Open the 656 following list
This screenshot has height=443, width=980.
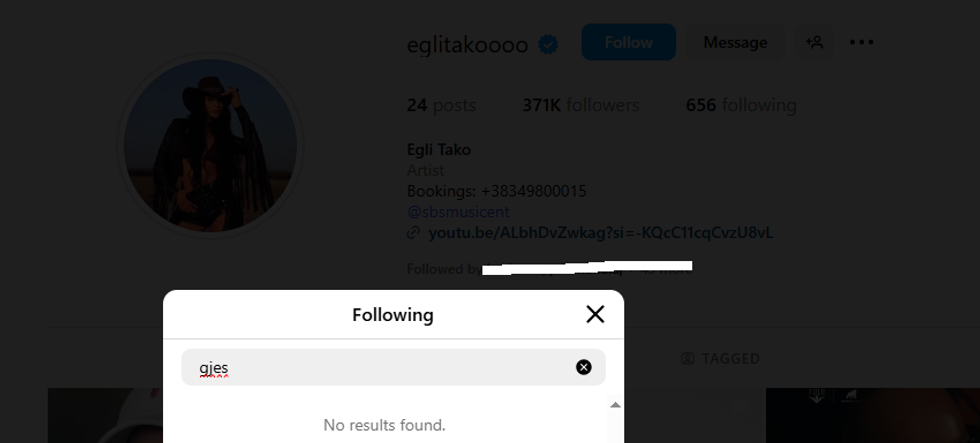(x=741, y=105)
